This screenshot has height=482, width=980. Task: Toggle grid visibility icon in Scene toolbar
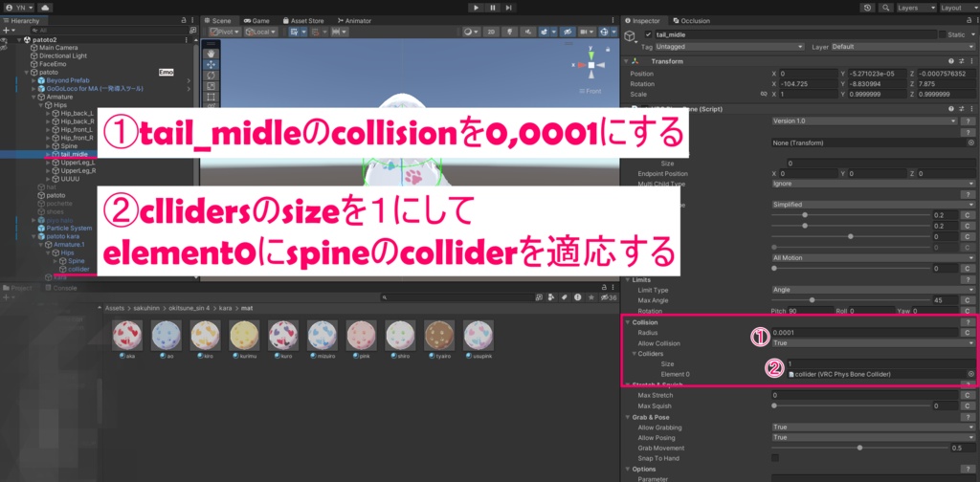pyautogui.click(x=295, y=32)
